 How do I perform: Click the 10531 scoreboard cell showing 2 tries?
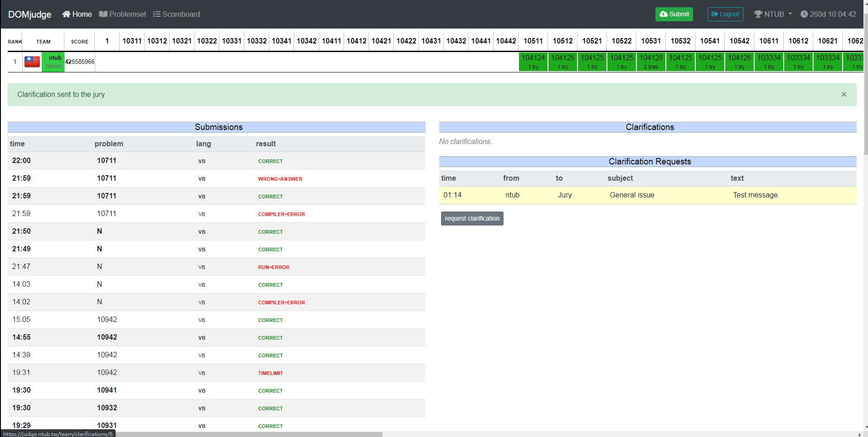point(651,62)
